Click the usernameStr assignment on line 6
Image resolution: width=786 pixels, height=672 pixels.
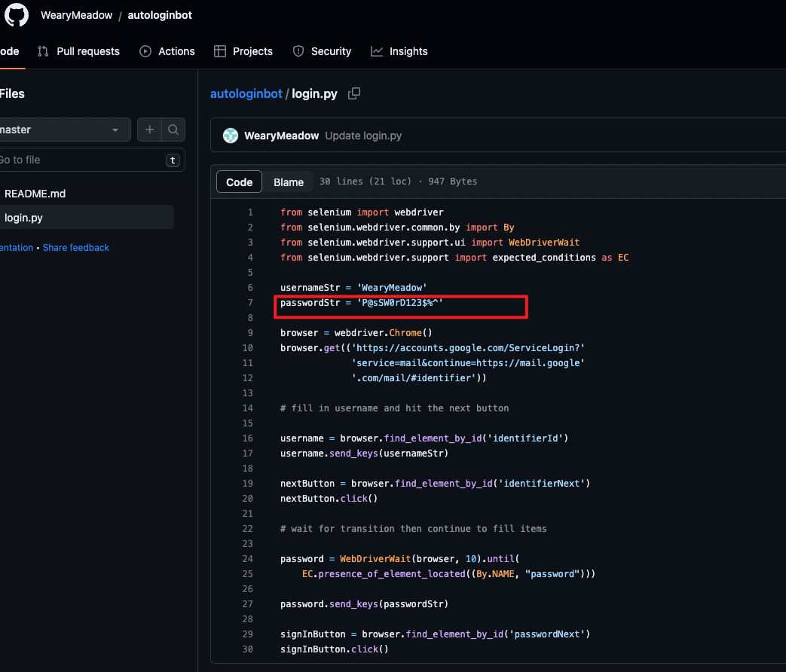pos(353,288)
